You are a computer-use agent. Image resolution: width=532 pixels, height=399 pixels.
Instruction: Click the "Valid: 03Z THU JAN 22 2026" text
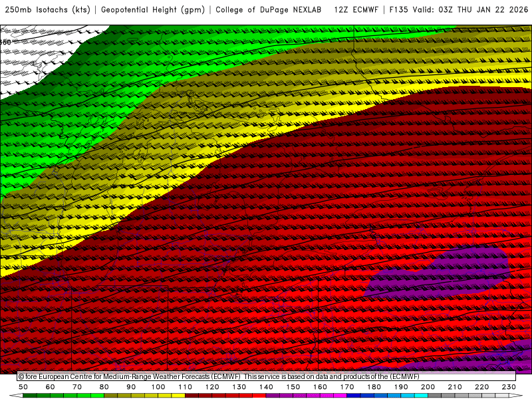(471, 10)
